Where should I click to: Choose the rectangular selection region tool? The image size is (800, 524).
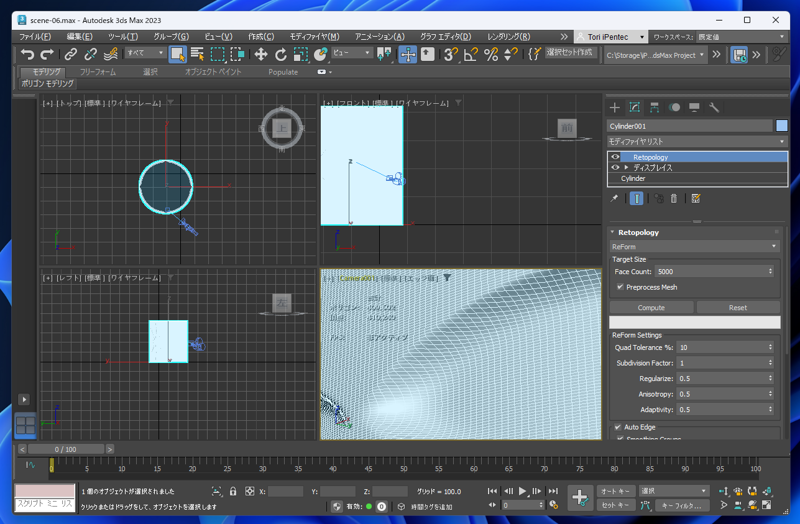click(218, 54)
